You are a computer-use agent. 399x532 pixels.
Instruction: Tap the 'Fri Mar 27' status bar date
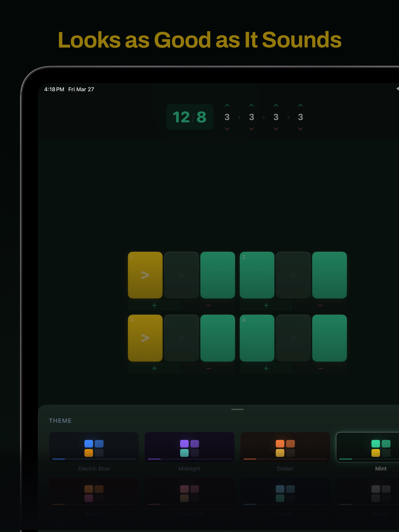(x=81, y=89)
